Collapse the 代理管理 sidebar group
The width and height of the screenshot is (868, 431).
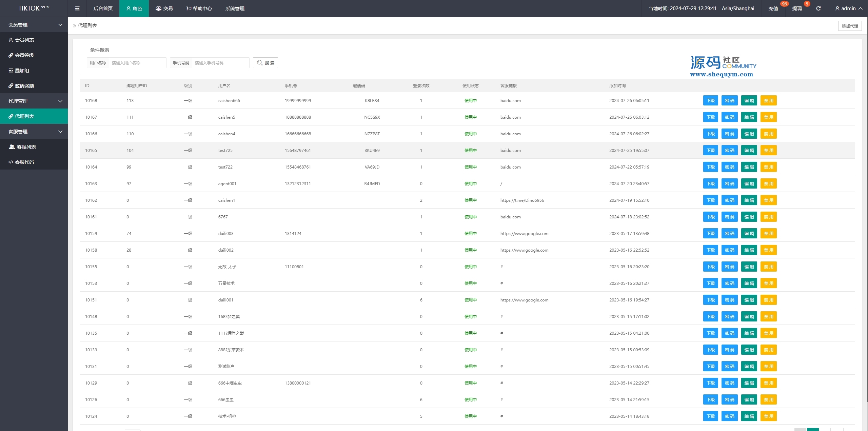pos(34,101)
